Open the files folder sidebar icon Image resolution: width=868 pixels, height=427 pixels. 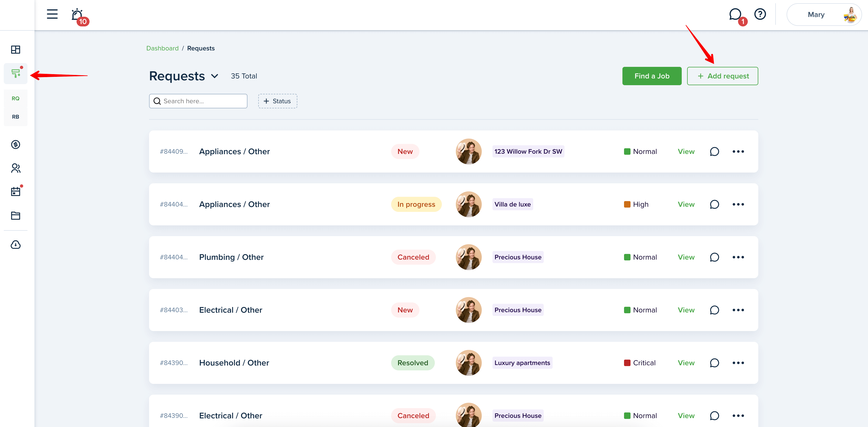coord(16,215)
